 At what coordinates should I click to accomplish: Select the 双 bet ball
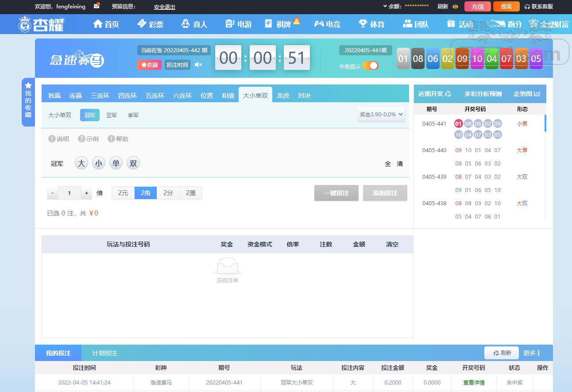[x=133, y=163]
